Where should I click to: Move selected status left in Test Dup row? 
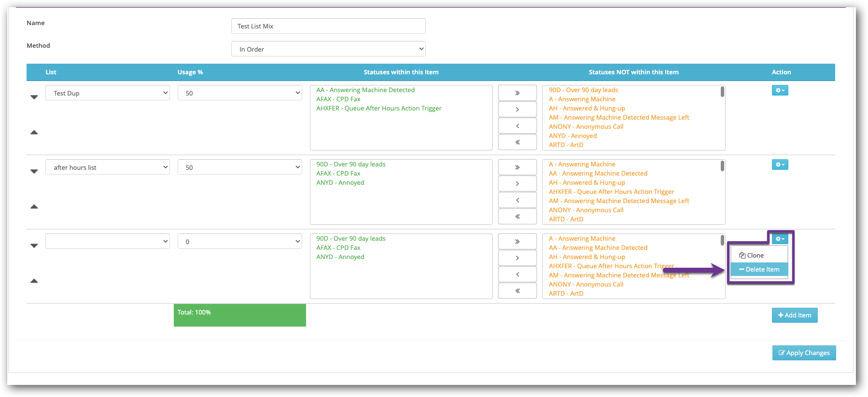pos(517,126)
